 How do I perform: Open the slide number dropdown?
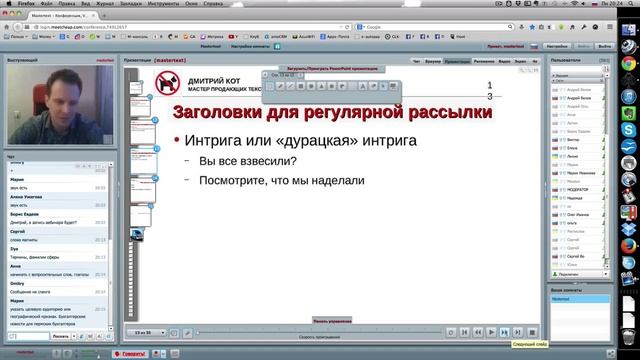point(146,333)
